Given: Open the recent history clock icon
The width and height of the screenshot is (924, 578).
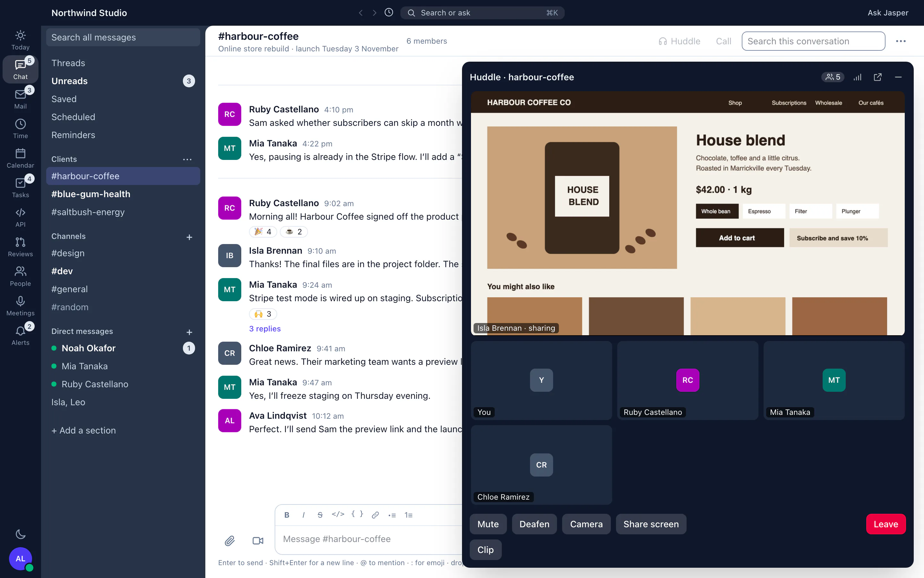Looking at the screenshot, I should [389, 13].
